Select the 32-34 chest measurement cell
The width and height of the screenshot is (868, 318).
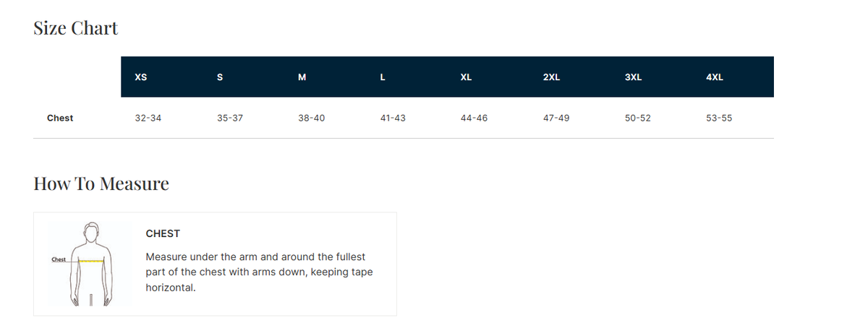pos(148,118)
